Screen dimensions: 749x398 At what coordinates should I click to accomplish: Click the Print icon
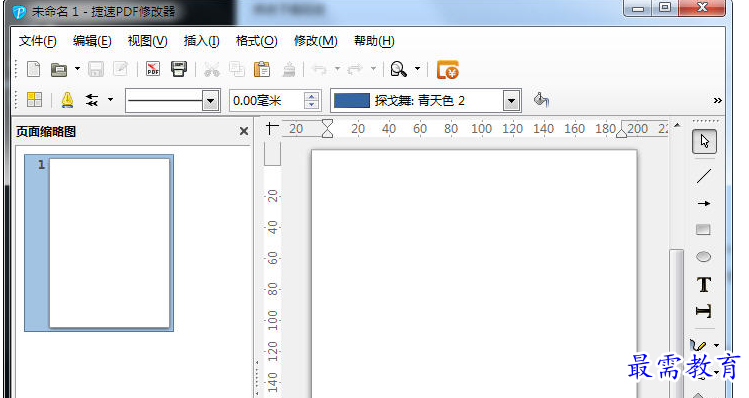click(x=179, y=70)
